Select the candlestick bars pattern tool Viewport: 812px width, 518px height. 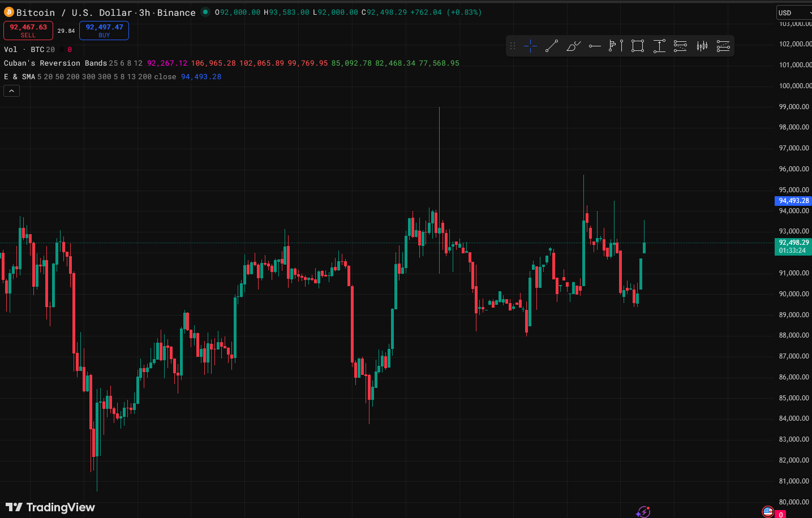point(702,46)
